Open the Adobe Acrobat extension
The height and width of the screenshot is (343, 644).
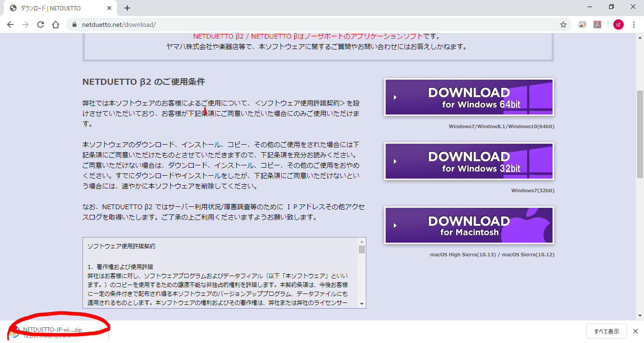[597, 24]
